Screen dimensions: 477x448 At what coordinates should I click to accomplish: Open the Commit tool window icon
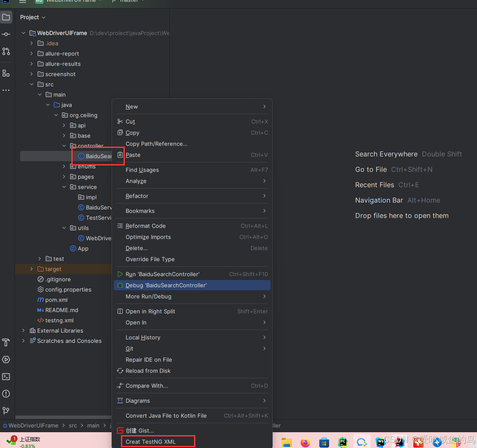click(x=6, y=34)
